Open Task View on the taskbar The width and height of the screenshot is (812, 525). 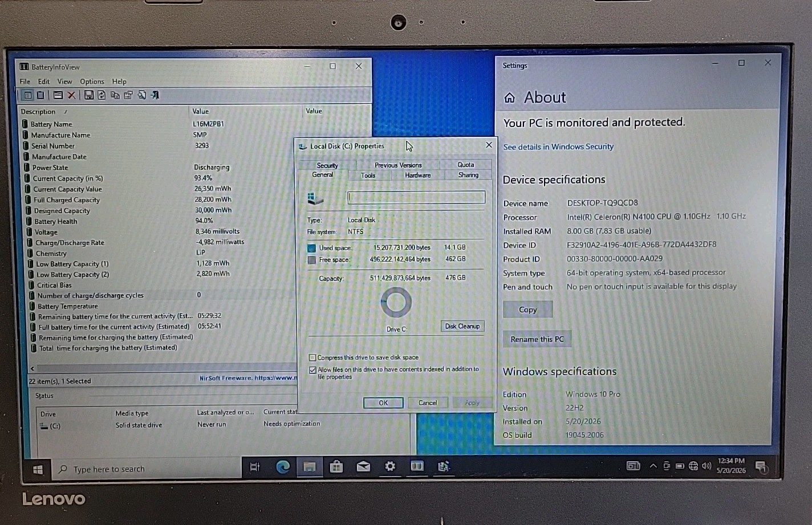[255, 467]
